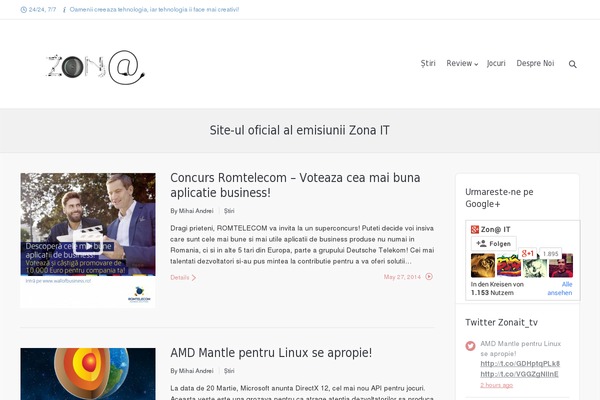600x400 pixels.
Task: Click the play-circle icon beside May 27, 2014
Action: (x=429, y=276)
